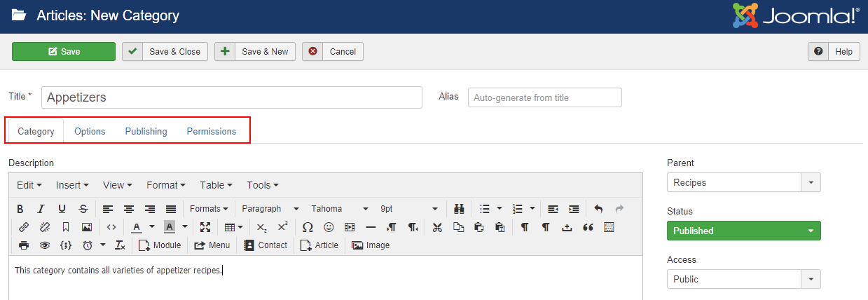Click Save & New
This screenshot has height=300, width=868.
[255, 51]
